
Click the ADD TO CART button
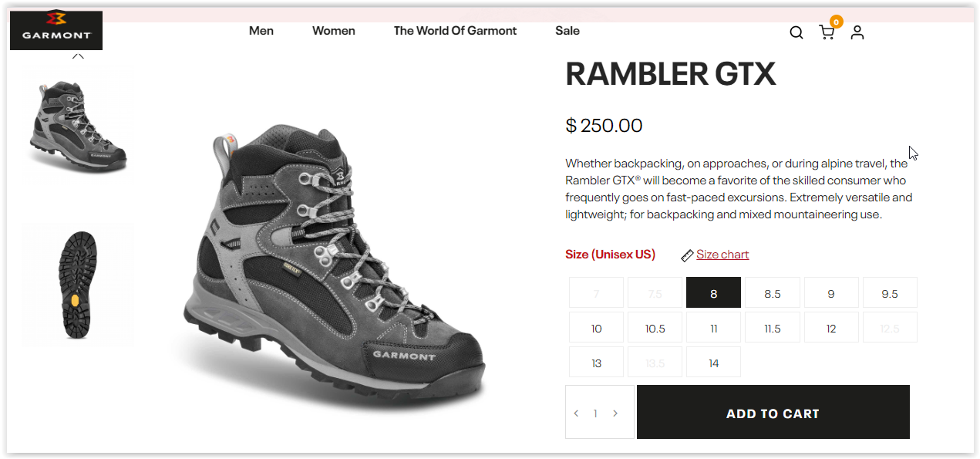773,413
